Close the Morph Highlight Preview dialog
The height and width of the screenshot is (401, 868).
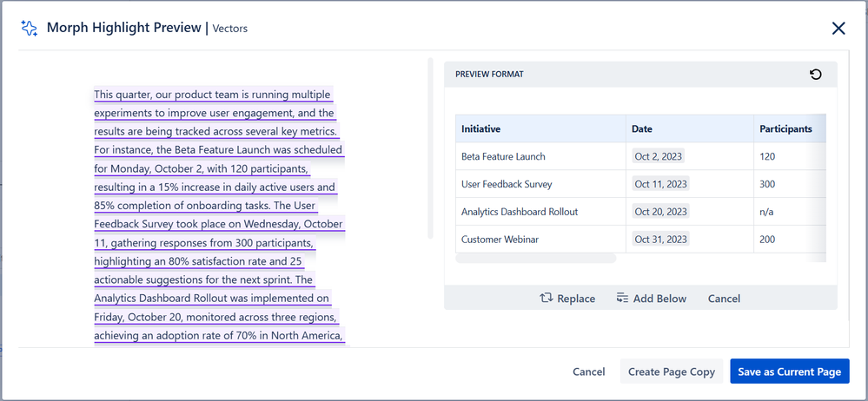click(838, 29)
